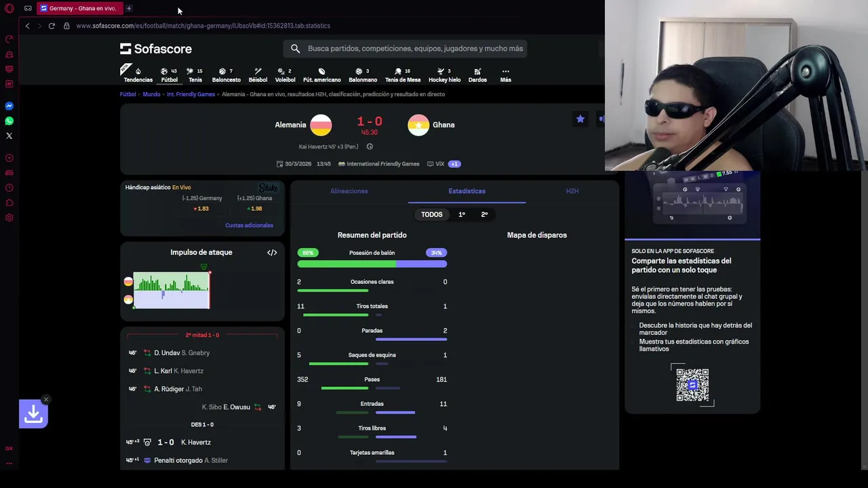Click the attack momentum graph

coord(172,290)
